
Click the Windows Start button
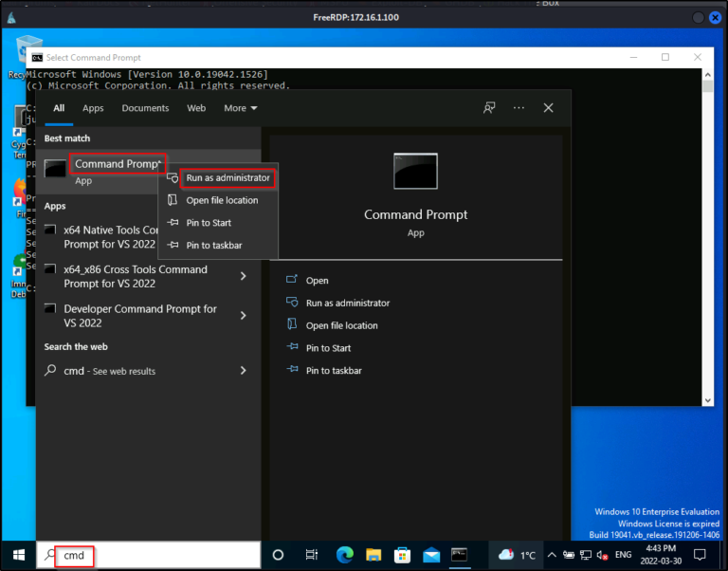point(18,555)
